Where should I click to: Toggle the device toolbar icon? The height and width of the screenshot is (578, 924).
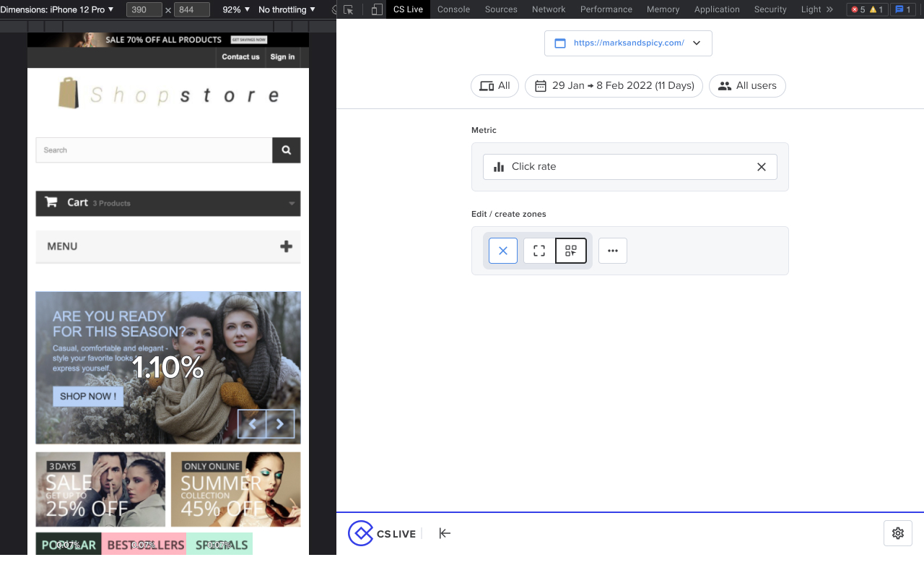click(376, 9)
